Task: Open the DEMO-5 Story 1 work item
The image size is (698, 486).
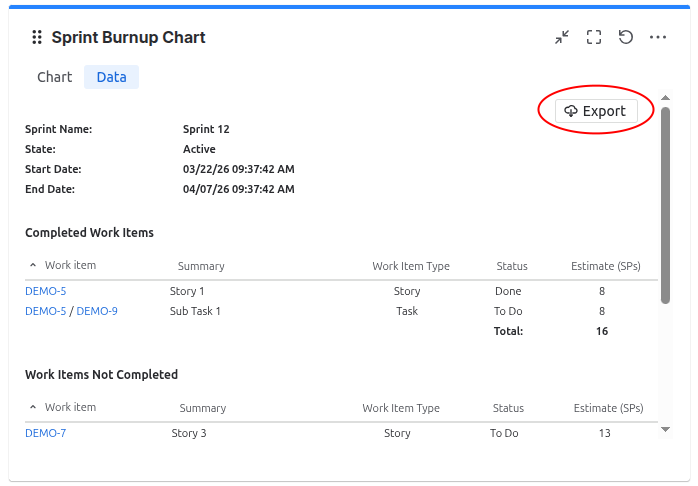Action: click(x=45, y=291)
